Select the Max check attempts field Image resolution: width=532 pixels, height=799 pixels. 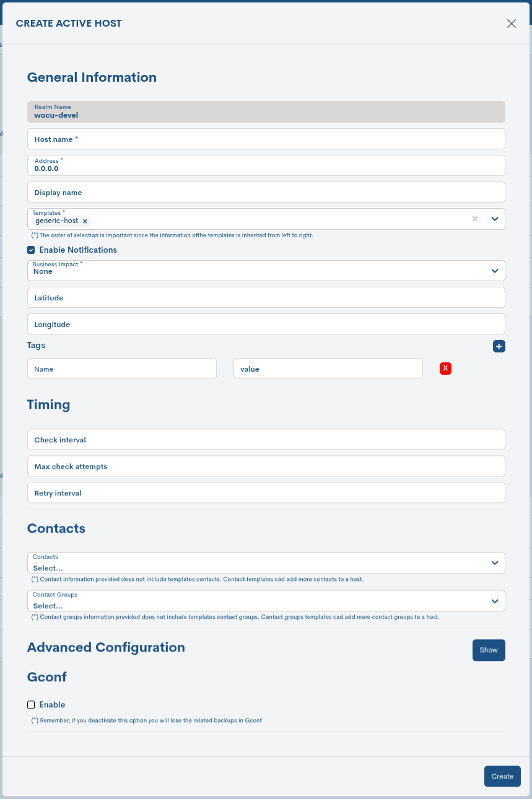266,466
